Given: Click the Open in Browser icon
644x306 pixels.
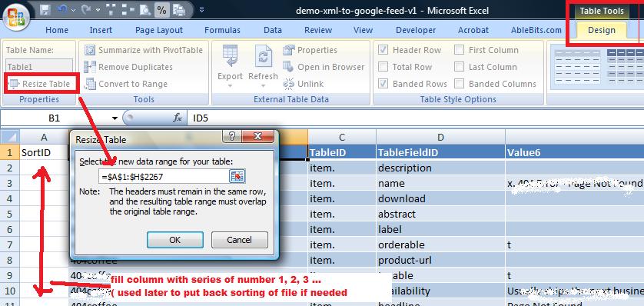Looking at the screenshot, I should (x=288, y=67).
